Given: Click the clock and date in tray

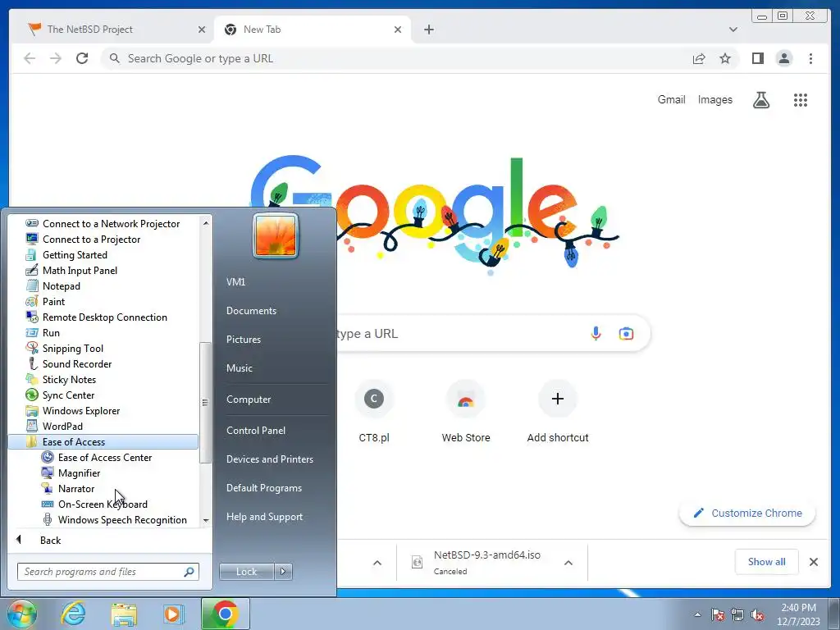Looking at the screenshot, I should 798,614.
